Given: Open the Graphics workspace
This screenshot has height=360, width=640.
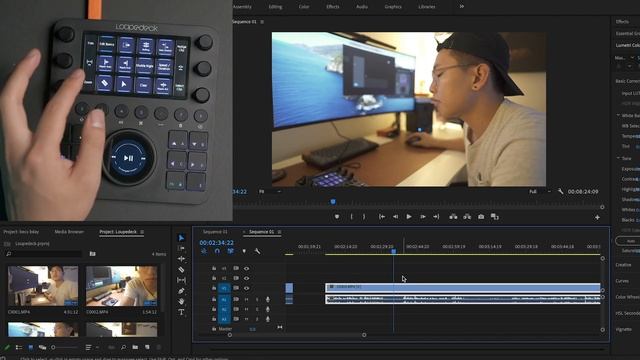Looking at the screenshot, I should click(393, 7).
